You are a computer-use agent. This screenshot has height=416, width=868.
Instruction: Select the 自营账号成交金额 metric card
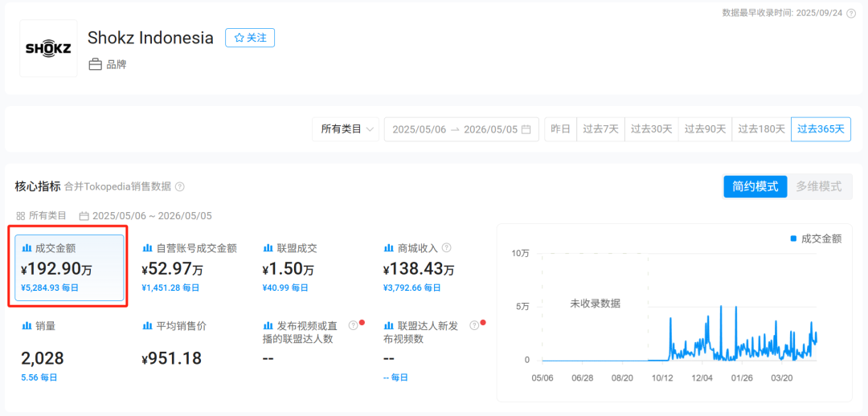pos(191,268)
